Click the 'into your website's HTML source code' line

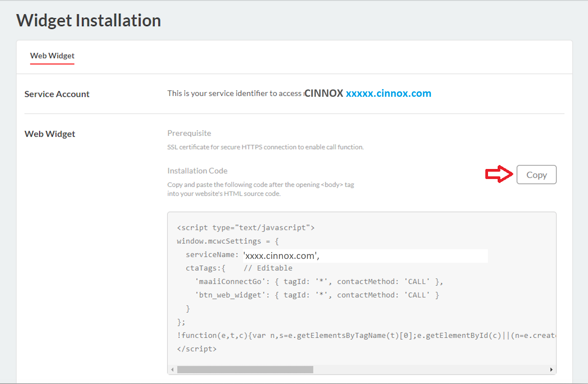(x=224, y=194)
